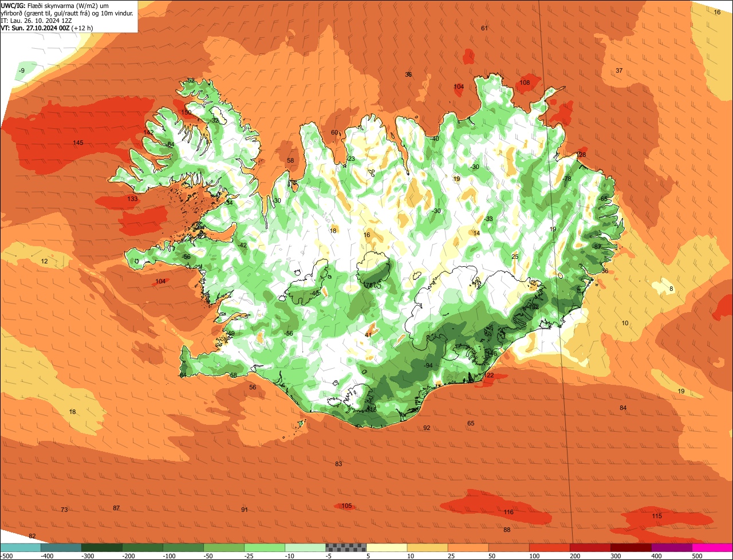Screen dimensions: 733x560
Task: Click the '-33' value in eastern highlands
Action: 488,219
